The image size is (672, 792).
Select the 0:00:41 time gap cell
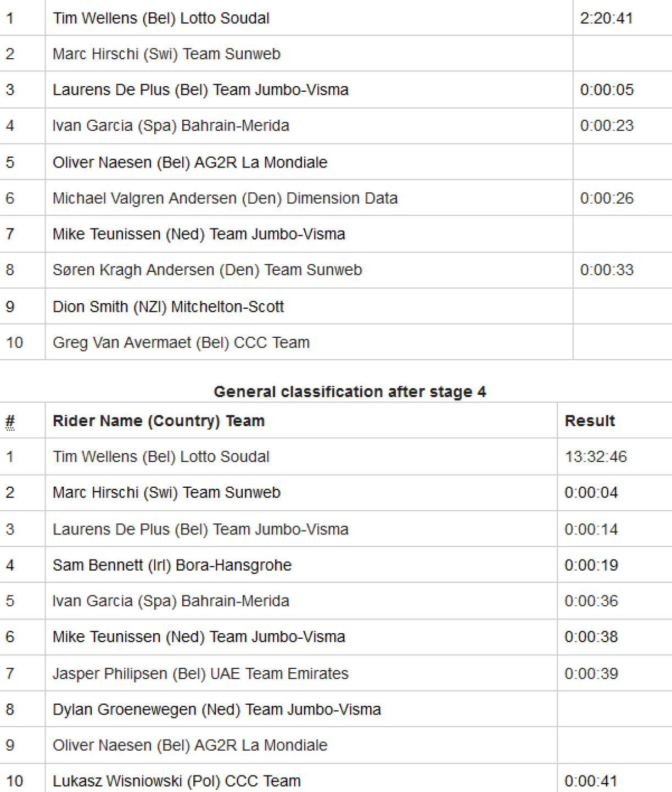tap(591, 781)
